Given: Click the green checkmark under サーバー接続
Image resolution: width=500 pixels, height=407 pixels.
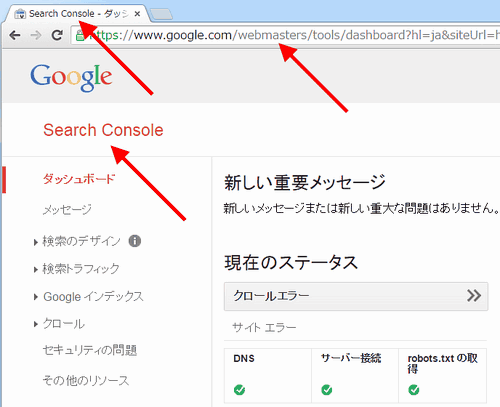Looking at the screenshot, I should tap(327, 389).
